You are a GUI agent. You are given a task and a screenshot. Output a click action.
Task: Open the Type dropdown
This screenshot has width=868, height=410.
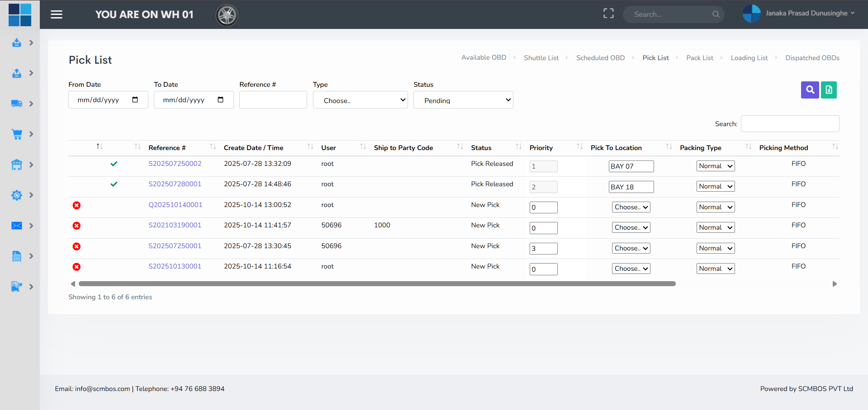click(x=360, y=100)
